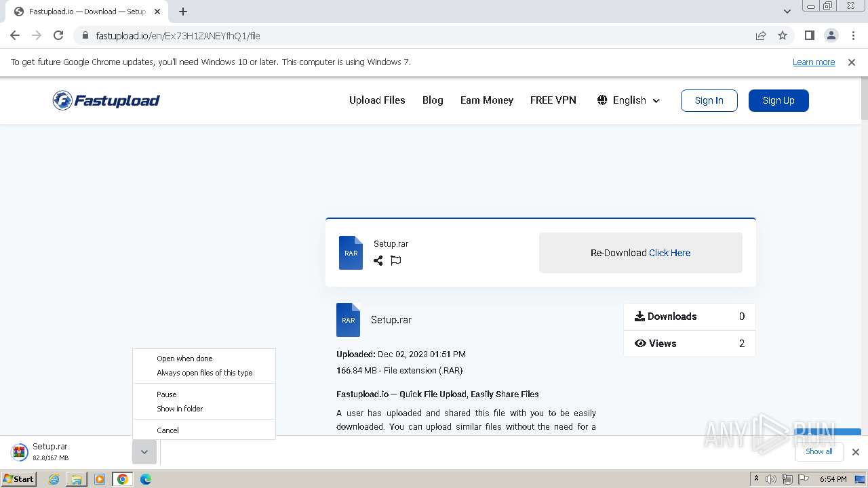Open the volume speaker tray icon

tap(771, 479)
